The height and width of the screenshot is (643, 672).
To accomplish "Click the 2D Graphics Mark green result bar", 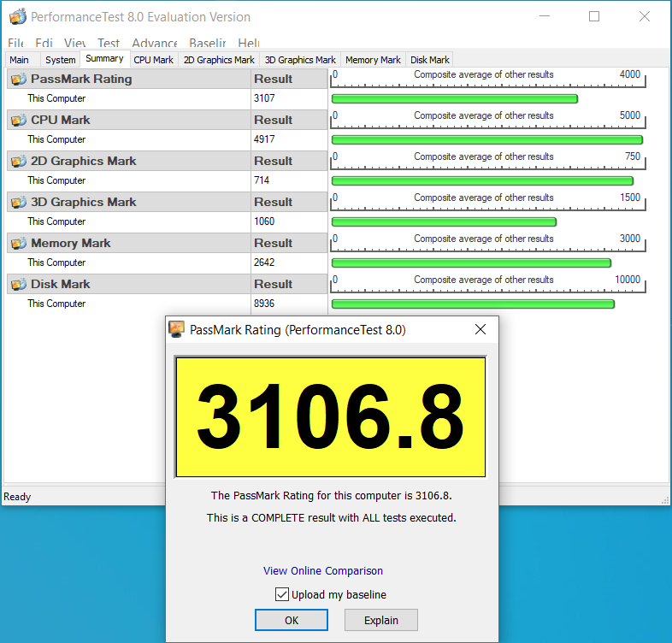I will 482,181.
